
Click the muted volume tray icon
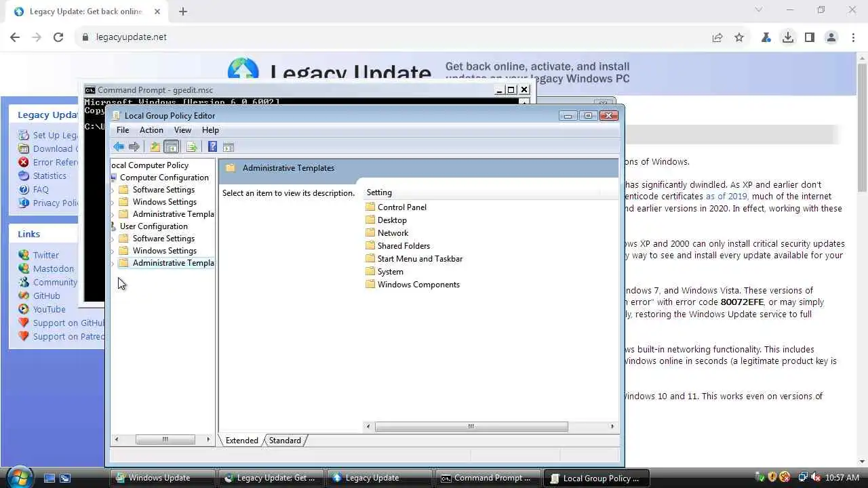815,477
